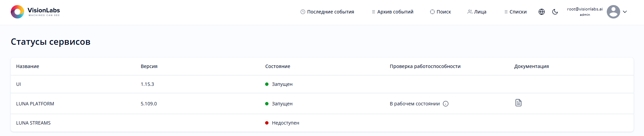Open LUNA PLATFORM documentation file icon

tap(518, 103)
